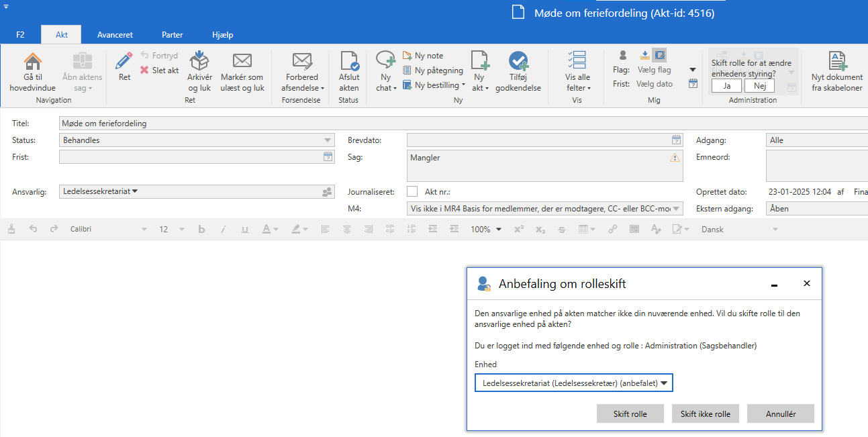Image resolution: width=868 pixels, height=437 pixels.
Task: Open the Adgang dropdown showing Alle
Action: pos(816,140)
